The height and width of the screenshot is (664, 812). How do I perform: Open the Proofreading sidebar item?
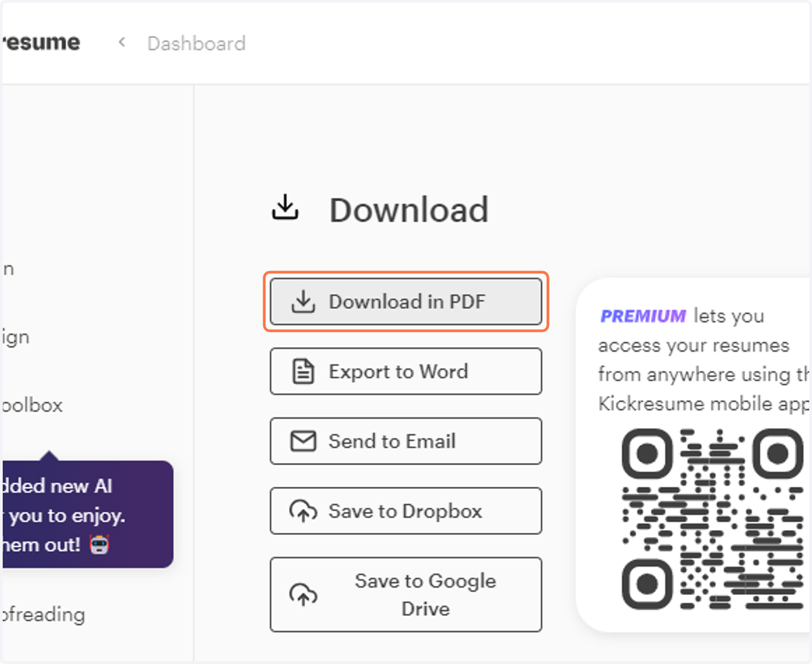tap(43, 615)
